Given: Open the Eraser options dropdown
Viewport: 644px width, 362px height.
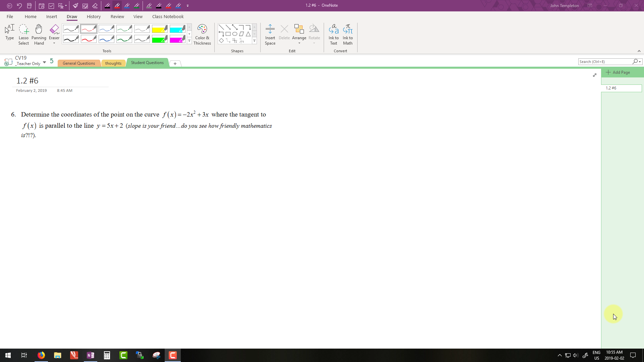Looking at the screenshot, I should coord(54,43).
